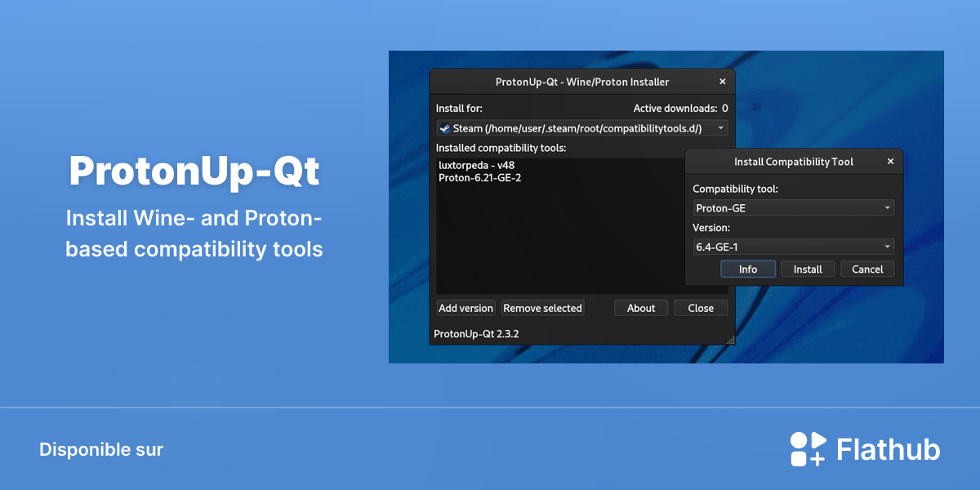Screen dimensions: 980x490
Task: Click the Install button
Action: tap(808, 269)
